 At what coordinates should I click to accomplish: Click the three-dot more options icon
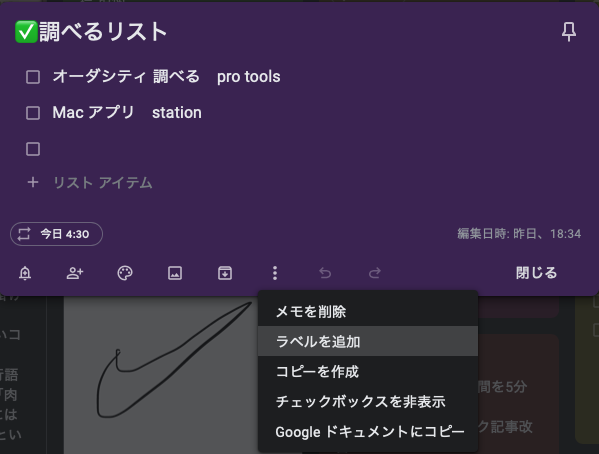click(x=275, y=273)
